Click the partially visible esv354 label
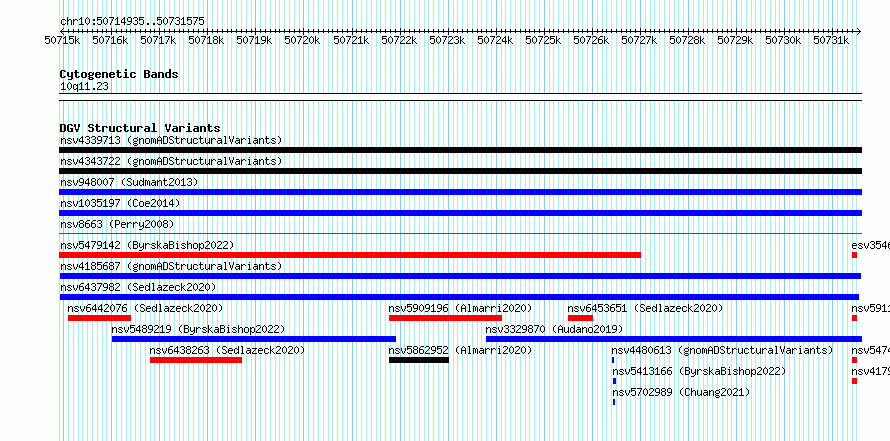 pyautogui.click(x=871, y=245)
